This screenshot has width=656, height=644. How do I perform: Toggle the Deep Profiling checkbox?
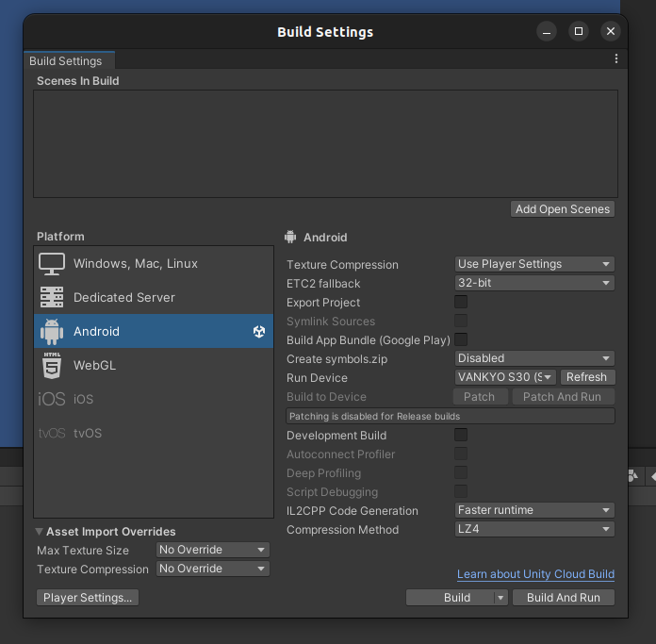point(461,472)
